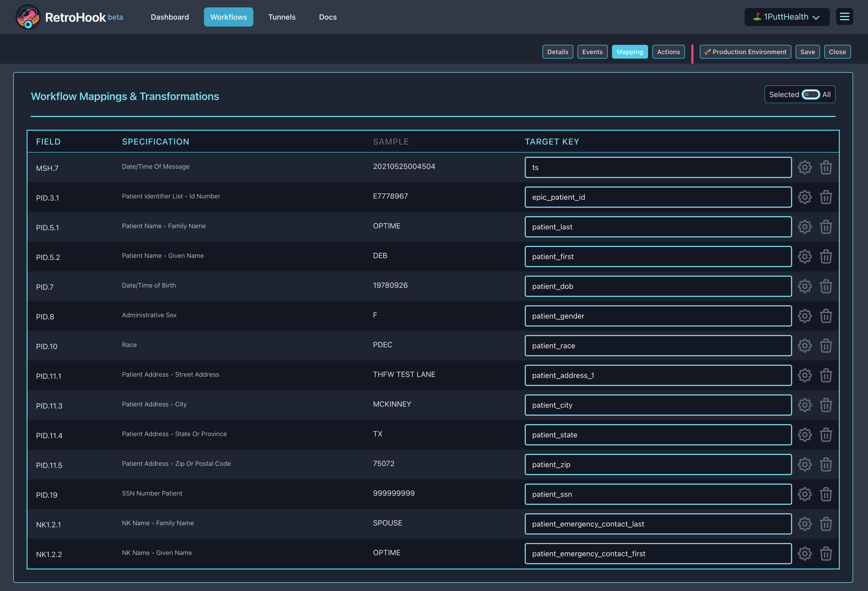Open settings gear for patient_race row
Screen dimensions: 868x591
point(805,346)
